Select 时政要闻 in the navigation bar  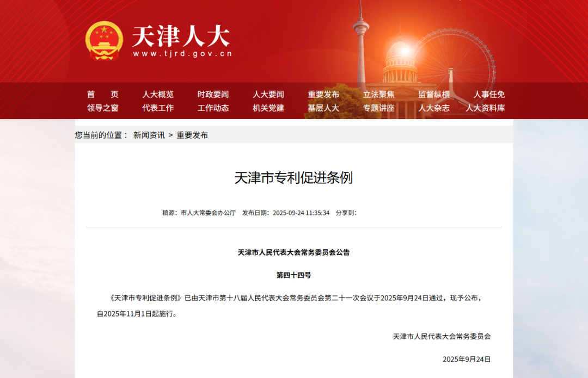point(213,94)
